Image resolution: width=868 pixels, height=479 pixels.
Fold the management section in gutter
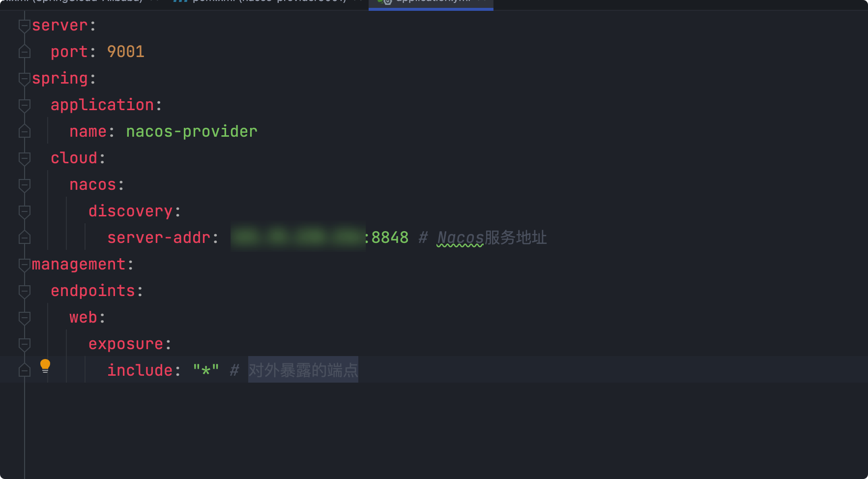[x=25, y=265]
